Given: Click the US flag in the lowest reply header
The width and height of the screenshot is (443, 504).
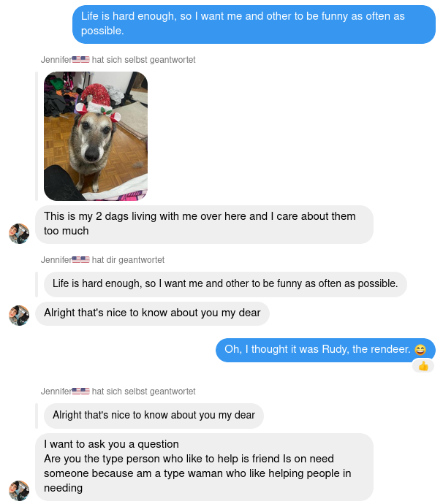Looking at the screenshot, I should click(80, 392).
